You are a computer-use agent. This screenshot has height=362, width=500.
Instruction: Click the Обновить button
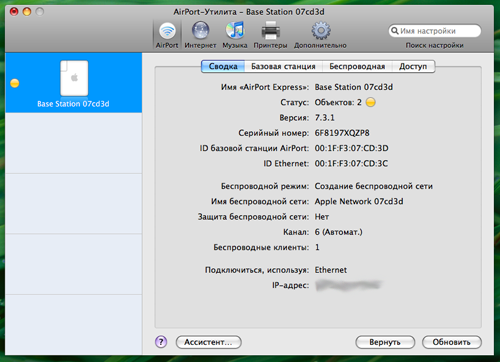[x=452, y=342]
